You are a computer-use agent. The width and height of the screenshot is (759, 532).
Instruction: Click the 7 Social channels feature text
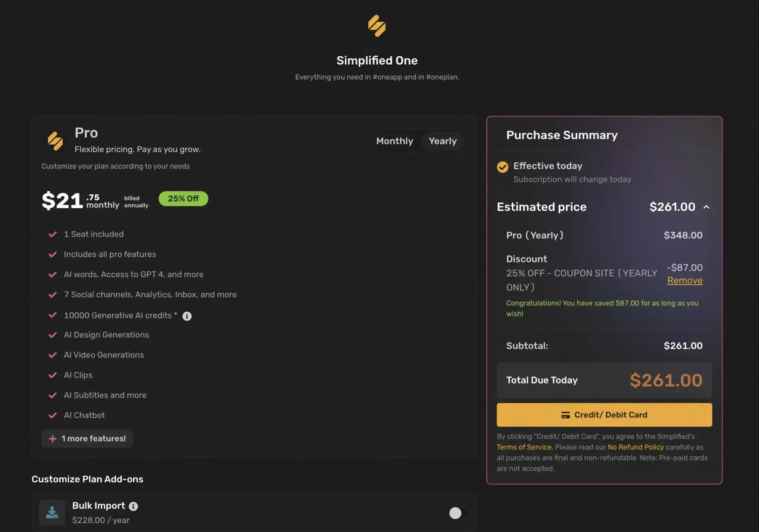click(x=150, y=295)
